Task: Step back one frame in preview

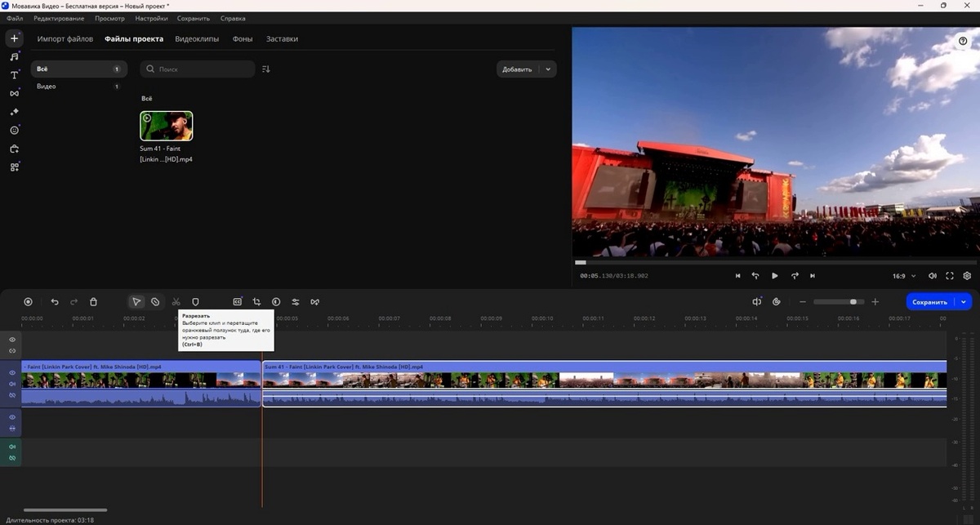Action: click(755, 276)
